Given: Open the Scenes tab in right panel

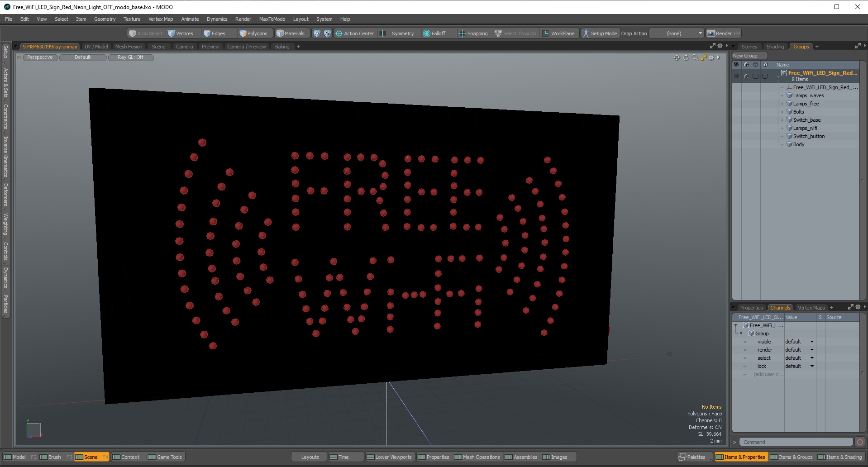Looking at the screenshot, I should (x=749, y=47).
